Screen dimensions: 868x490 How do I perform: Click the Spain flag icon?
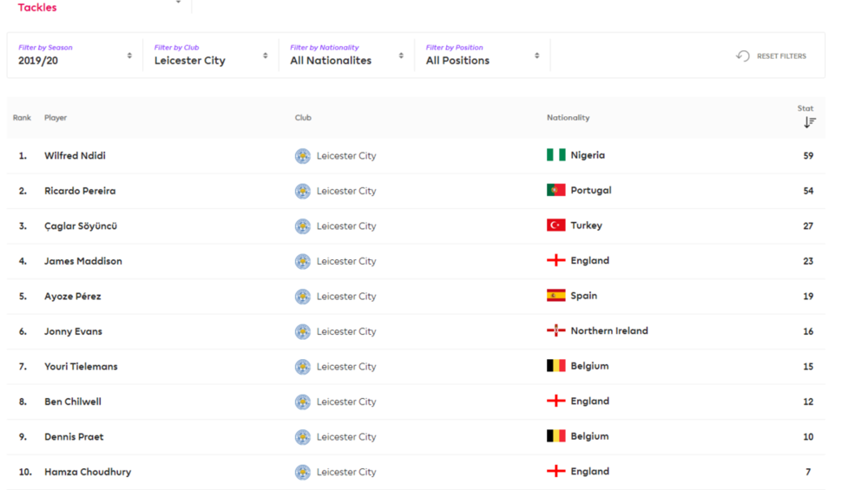pos(556,296)
